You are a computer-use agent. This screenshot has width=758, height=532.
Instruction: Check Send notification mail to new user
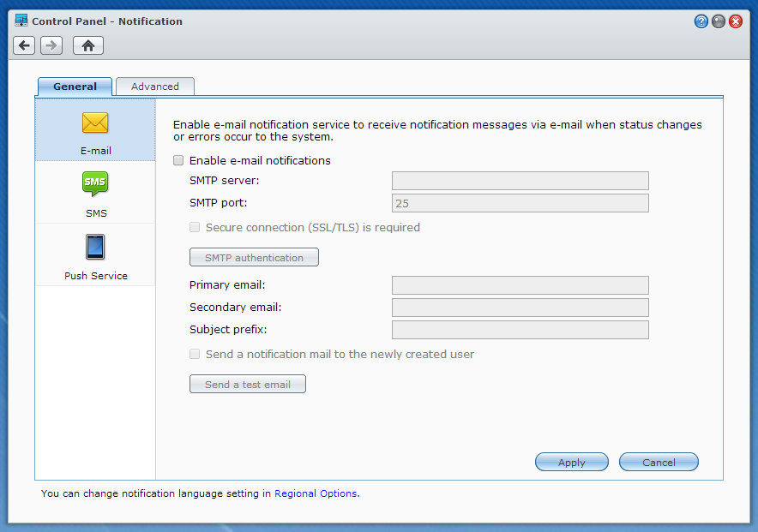point(195,354)
